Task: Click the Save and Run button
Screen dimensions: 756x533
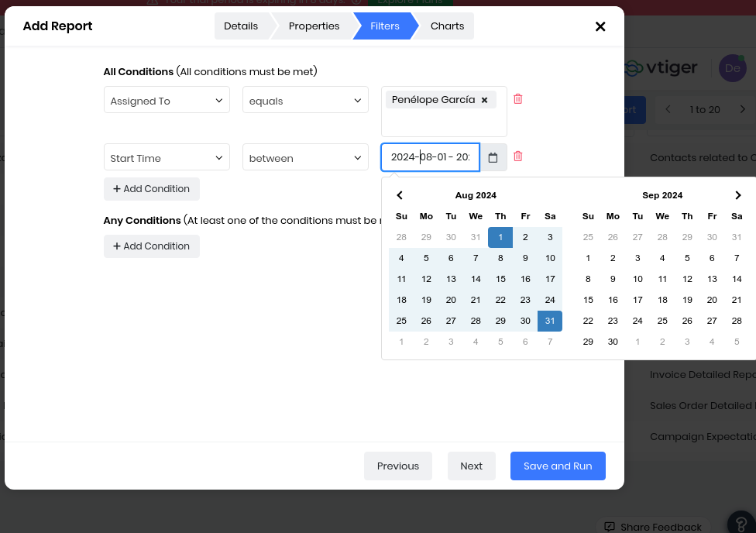Action: click(x=558, y=466)
